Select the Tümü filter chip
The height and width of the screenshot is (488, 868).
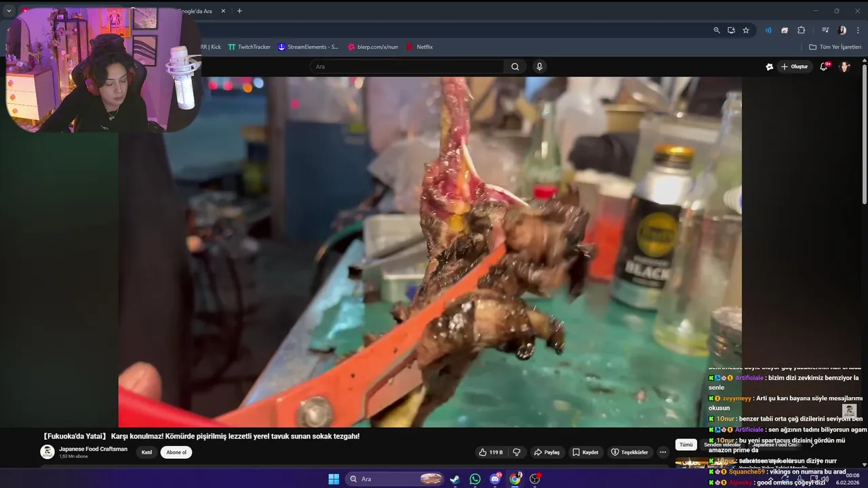[x=686, y=445]
